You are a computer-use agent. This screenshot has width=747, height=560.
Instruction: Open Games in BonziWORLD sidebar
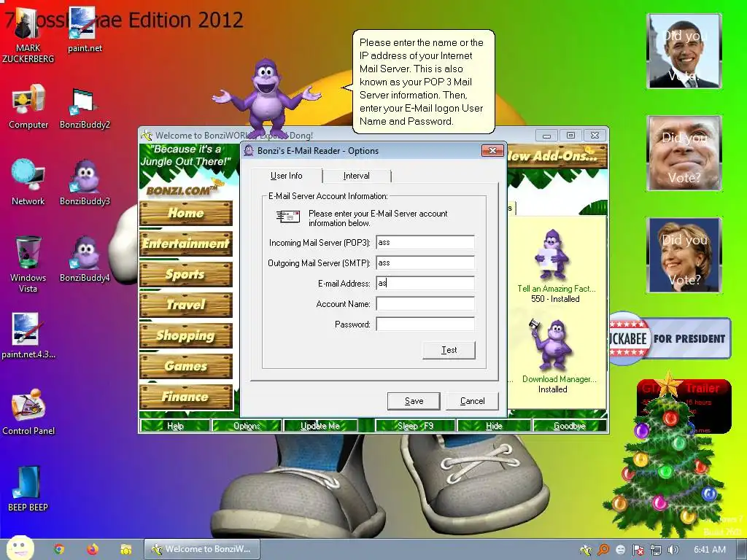pos(186,366)
